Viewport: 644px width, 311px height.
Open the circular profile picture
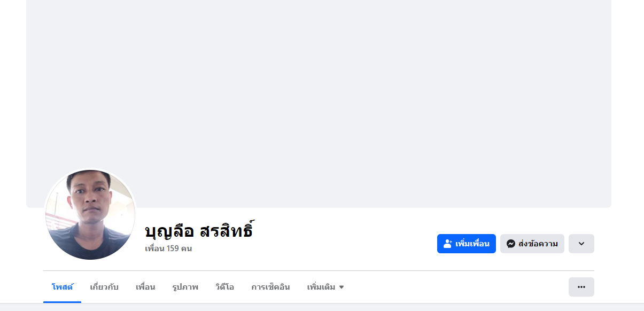click(x=90, y=215)
